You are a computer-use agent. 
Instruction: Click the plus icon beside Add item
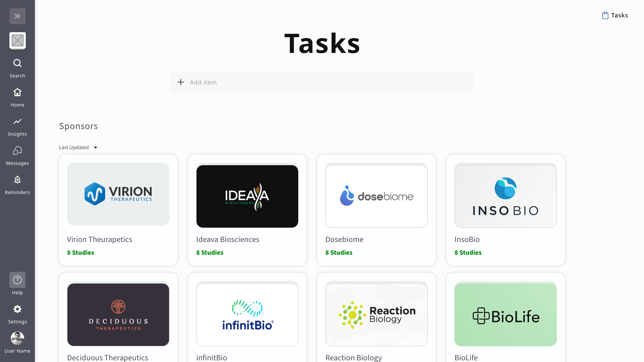pos(181,82)
